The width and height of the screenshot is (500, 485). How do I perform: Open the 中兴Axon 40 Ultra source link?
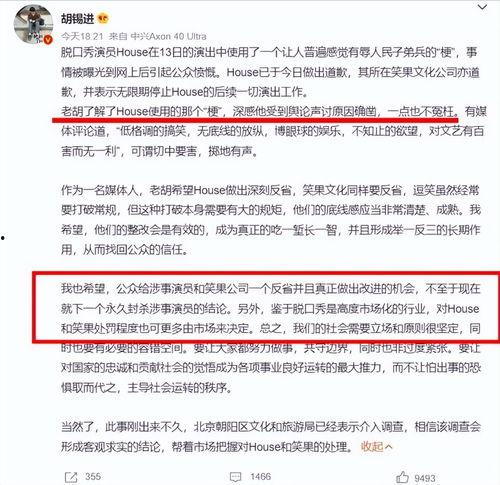click(x=168, y=36)
